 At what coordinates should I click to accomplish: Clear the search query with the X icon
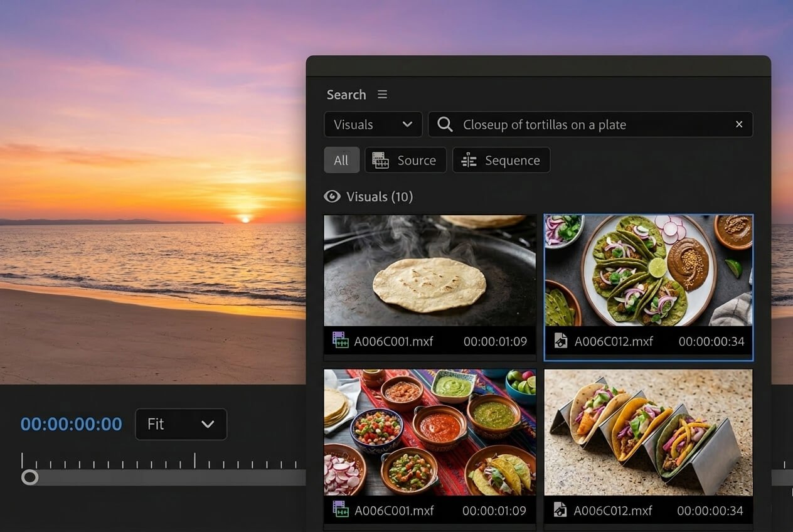[738, 124]
